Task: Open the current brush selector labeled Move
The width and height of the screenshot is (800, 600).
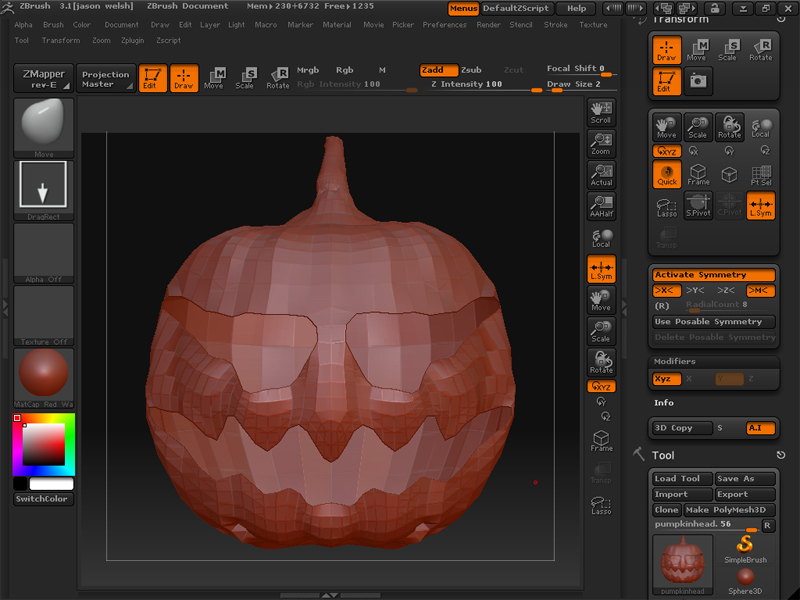Action: tap(43, 128)
